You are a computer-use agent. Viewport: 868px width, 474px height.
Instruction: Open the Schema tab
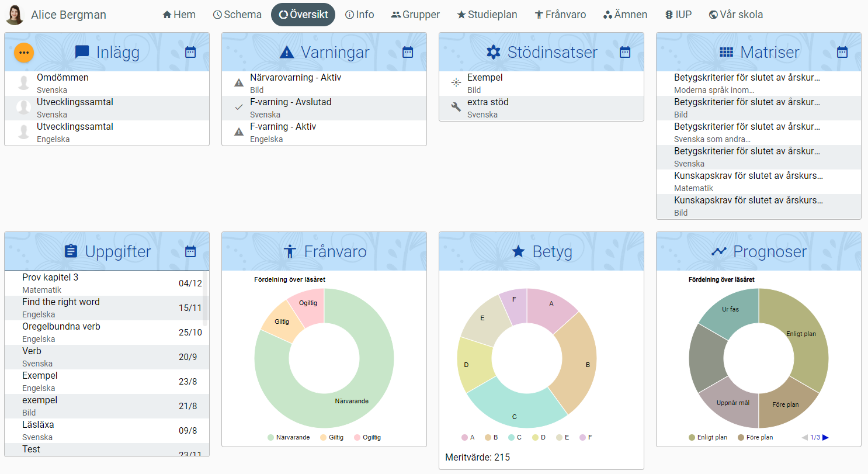point(237,15)
